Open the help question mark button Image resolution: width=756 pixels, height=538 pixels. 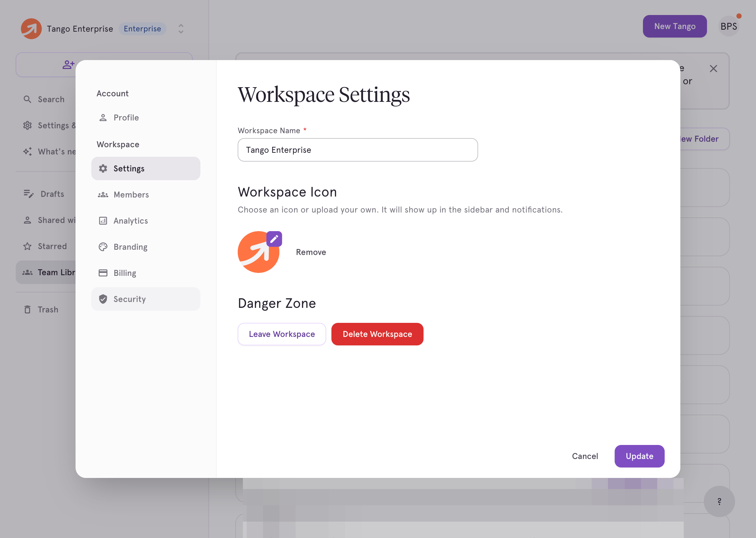pyautogui.click(x=719, y=501)
